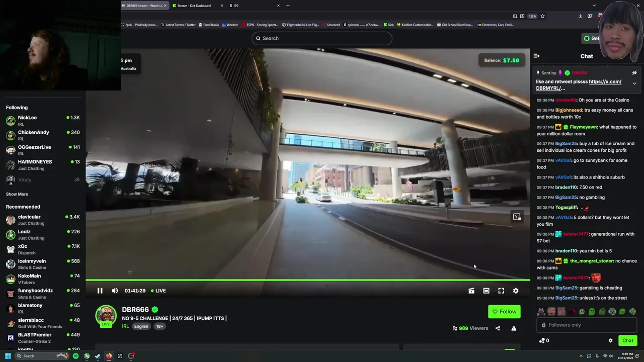Share the DBR666 stream
The width and height of the screenshot is (644, 362).
pos(498,328)
